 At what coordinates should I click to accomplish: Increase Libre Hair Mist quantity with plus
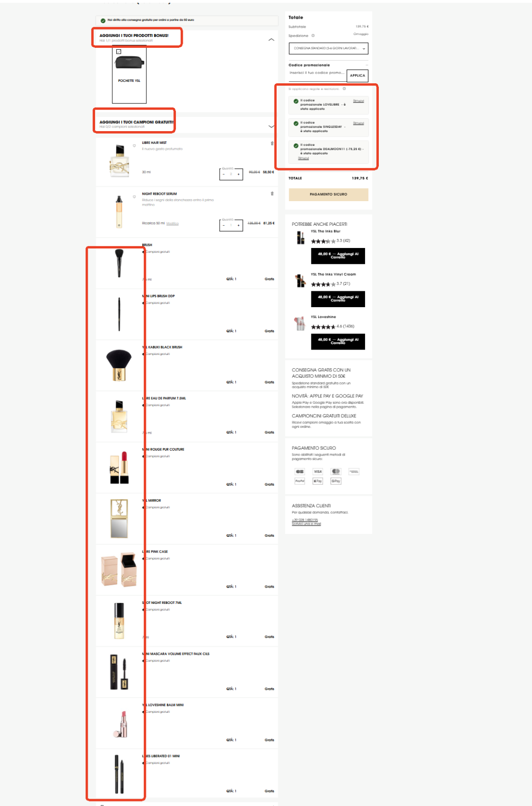click(x=238, y=174)
